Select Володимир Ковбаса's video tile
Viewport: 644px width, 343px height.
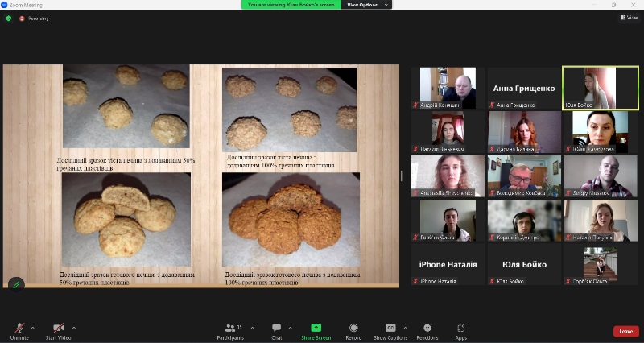point(524,176)
